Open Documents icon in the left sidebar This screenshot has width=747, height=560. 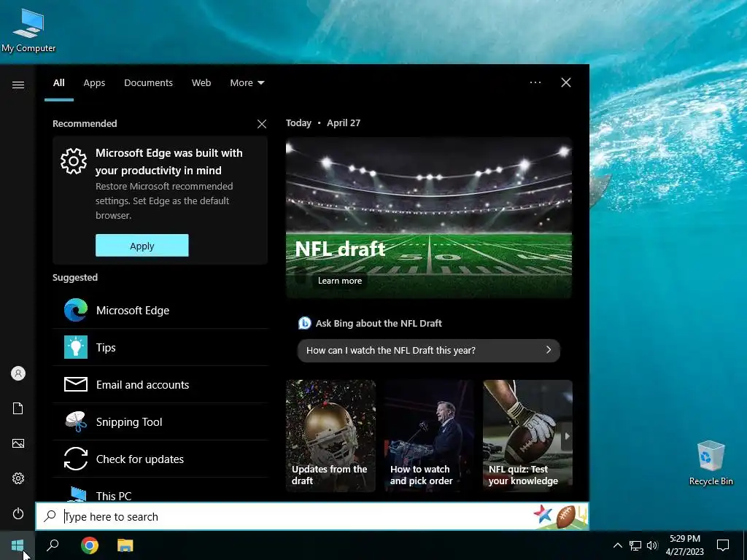(x=18, y=408)
